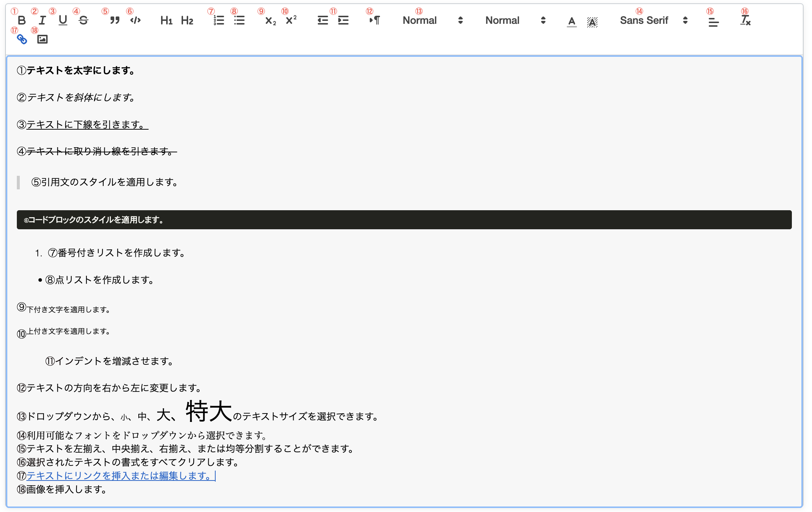Click the line ⑭利用可能なフォント

click(x=142, y=435)
